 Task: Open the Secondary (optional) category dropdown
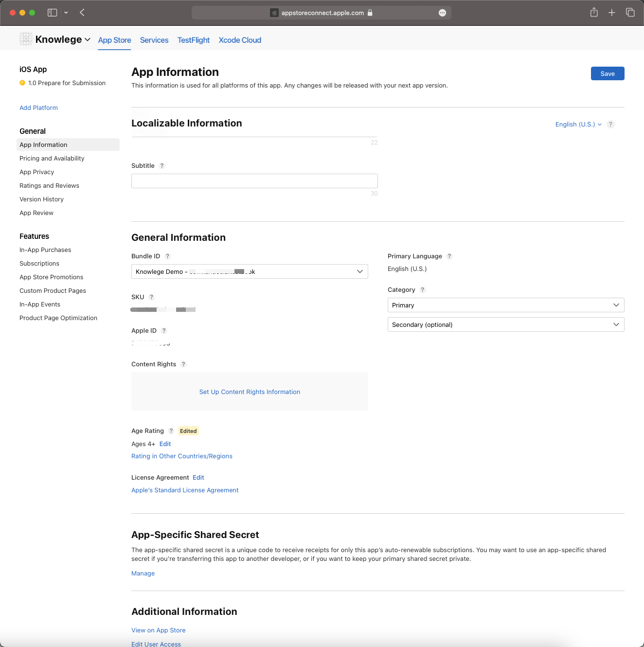click(x=506, y=324)
